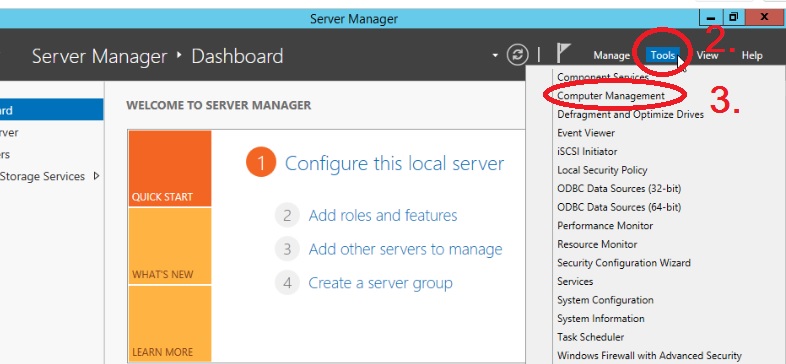Open the notifications flag icon

563,54
